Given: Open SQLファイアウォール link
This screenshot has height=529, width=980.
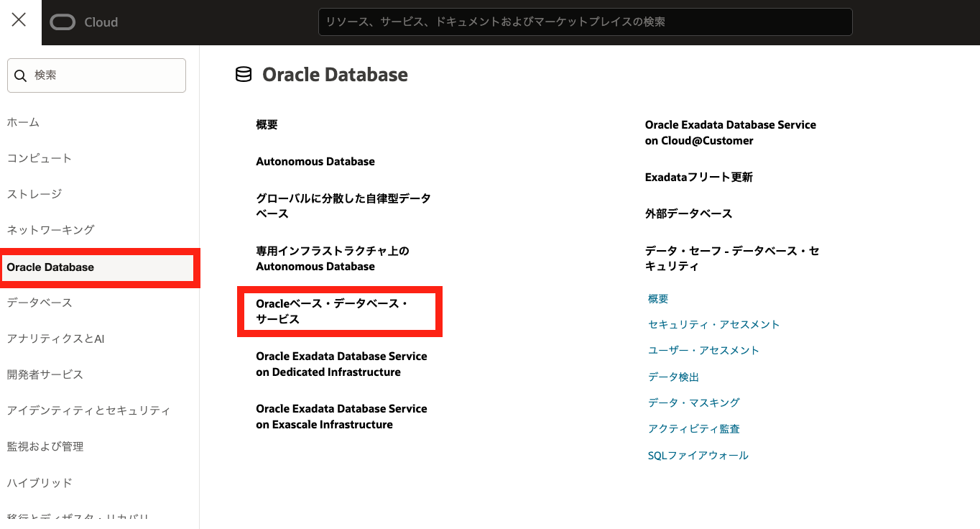Looking at the screenshot, I should [698, 456].
